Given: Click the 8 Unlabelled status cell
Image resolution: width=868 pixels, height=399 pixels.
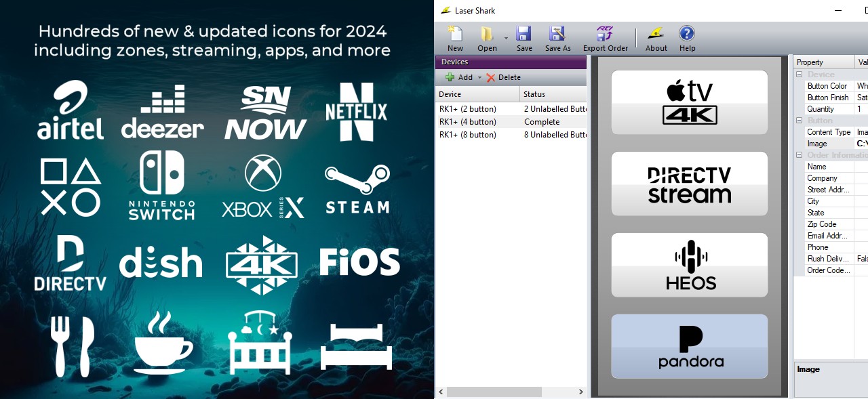Looking at the screenshot, I should 555,135.
